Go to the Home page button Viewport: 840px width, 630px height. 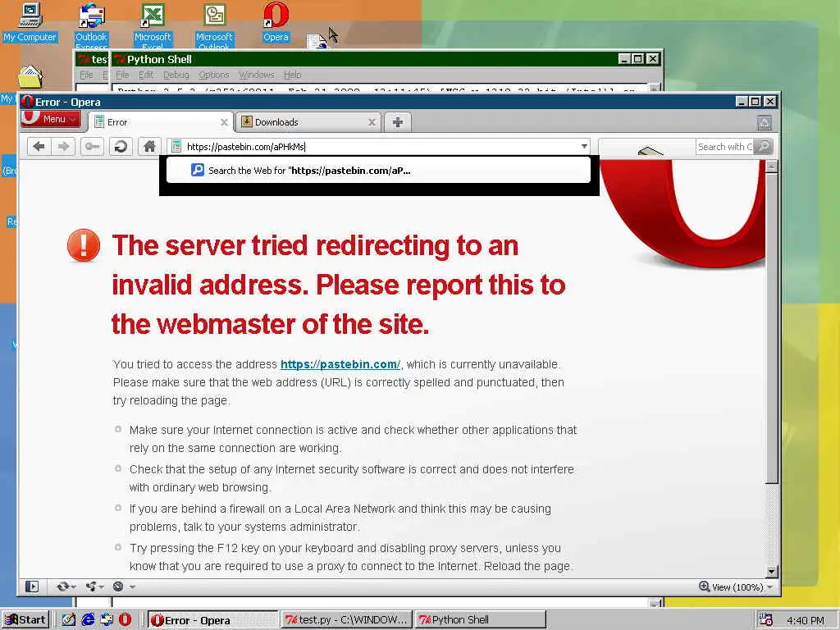149,146
